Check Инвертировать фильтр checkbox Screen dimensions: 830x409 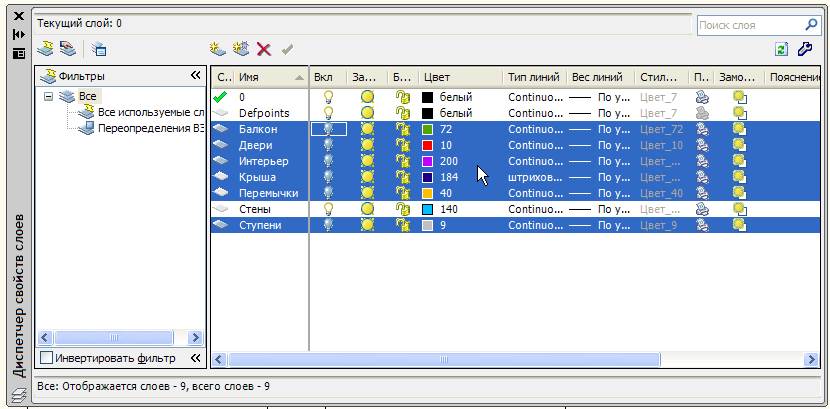(47, 358)
